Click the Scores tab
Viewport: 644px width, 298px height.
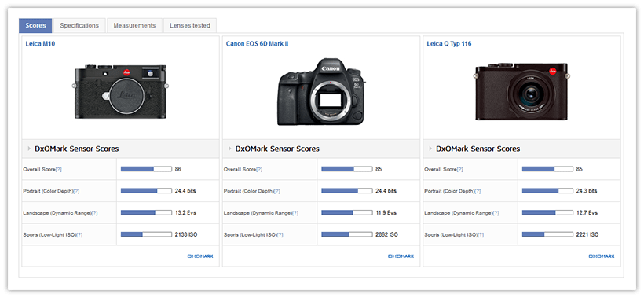(x=35, y=25)
